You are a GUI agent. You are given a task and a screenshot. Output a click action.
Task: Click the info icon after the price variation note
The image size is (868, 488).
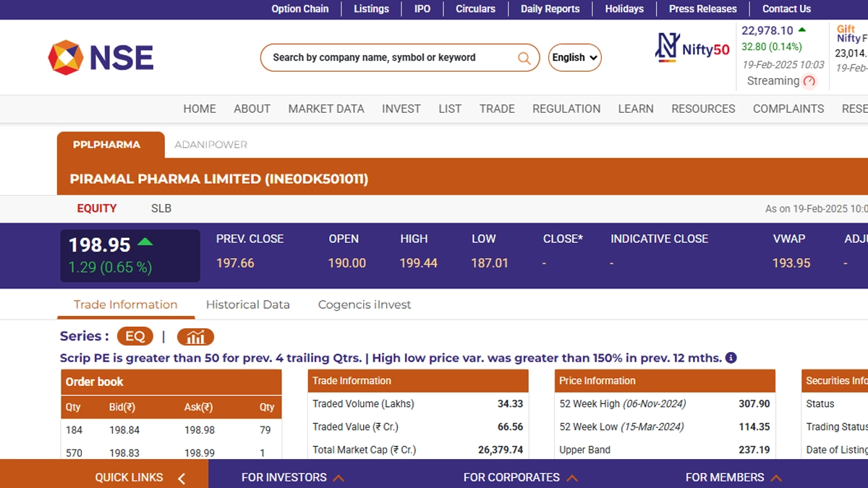[731, 358]
